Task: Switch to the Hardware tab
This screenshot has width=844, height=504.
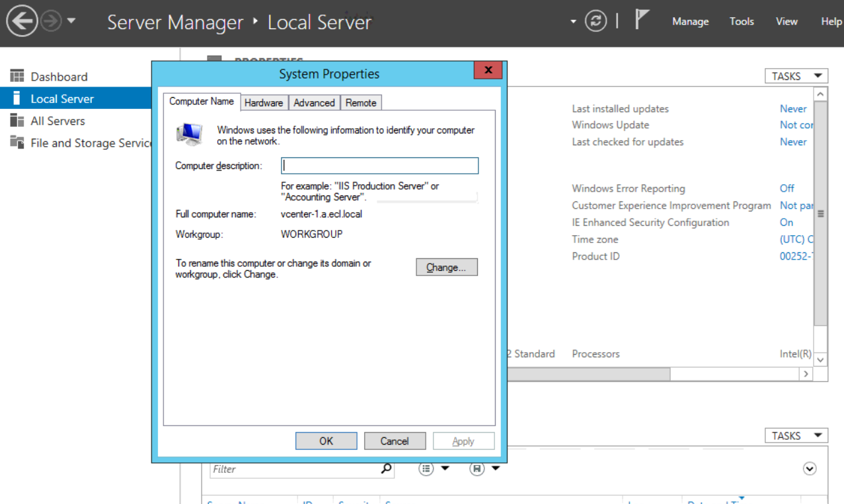Action: coord(264,102)
